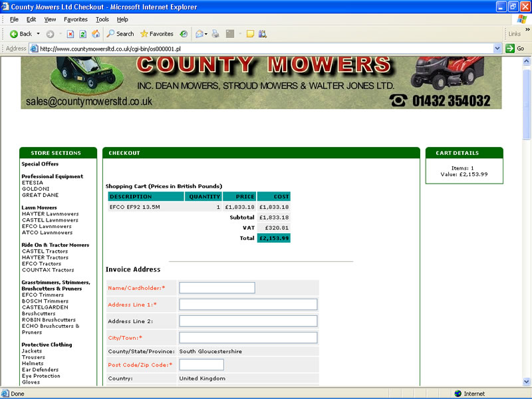Click the Print toolbar icon

(x=215, y=34)
